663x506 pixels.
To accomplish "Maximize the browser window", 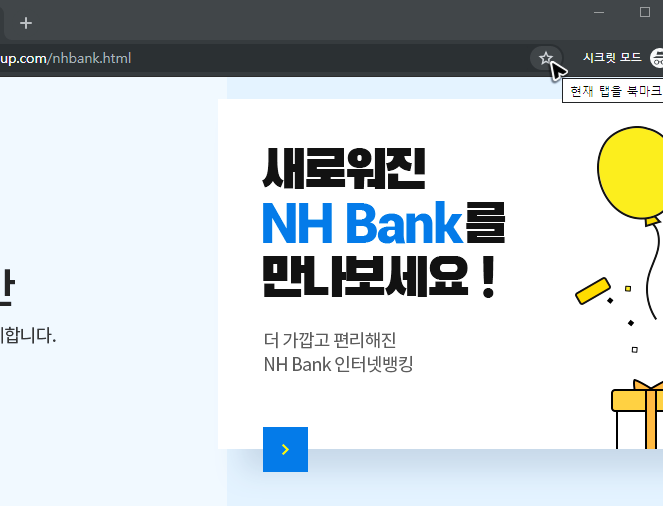I will point(644,12).
